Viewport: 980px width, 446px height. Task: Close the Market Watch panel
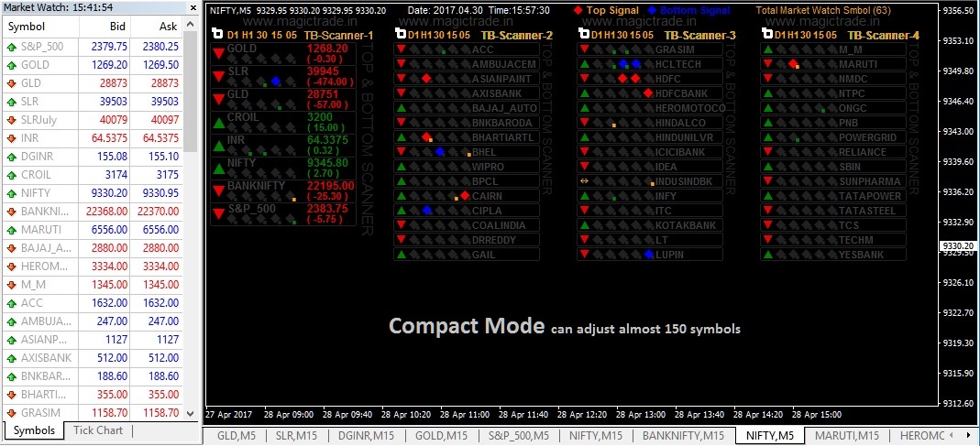[x=193, y=7]
